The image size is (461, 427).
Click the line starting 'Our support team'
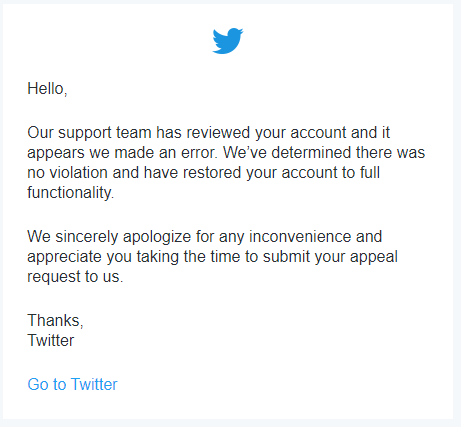[x=209, y=133]
